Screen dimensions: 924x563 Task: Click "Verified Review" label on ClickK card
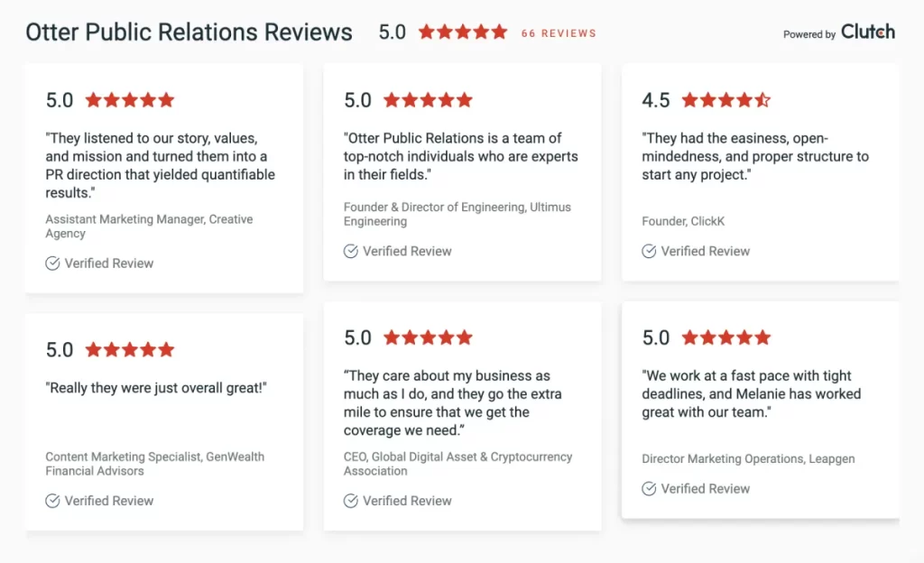tap(705, 252)
